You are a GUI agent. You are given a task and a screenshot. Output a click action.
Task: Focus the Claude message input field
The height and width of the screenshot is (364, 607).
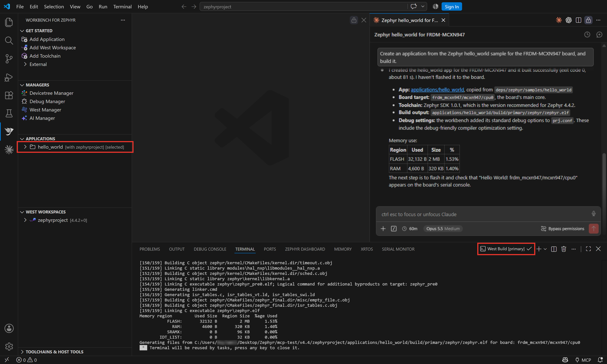click(484, 214)
